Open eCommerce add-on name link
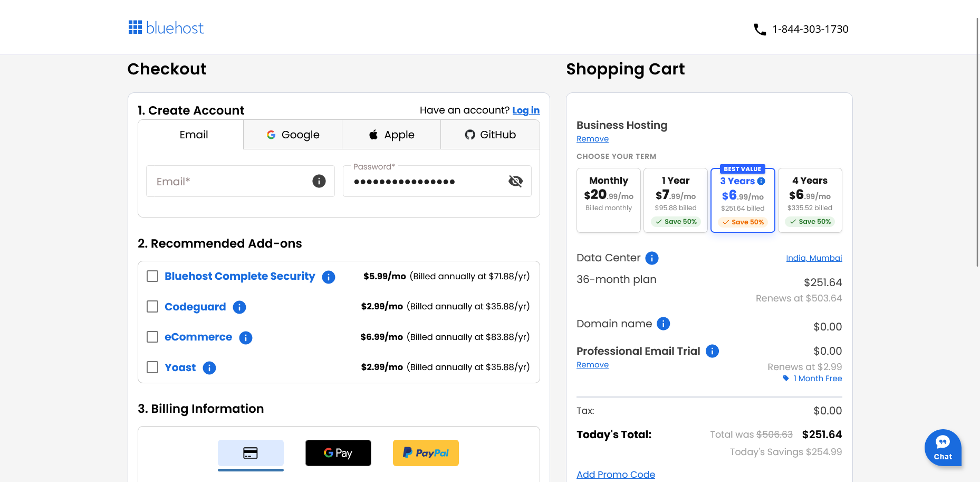980x482 pixels. pos(198,337)
